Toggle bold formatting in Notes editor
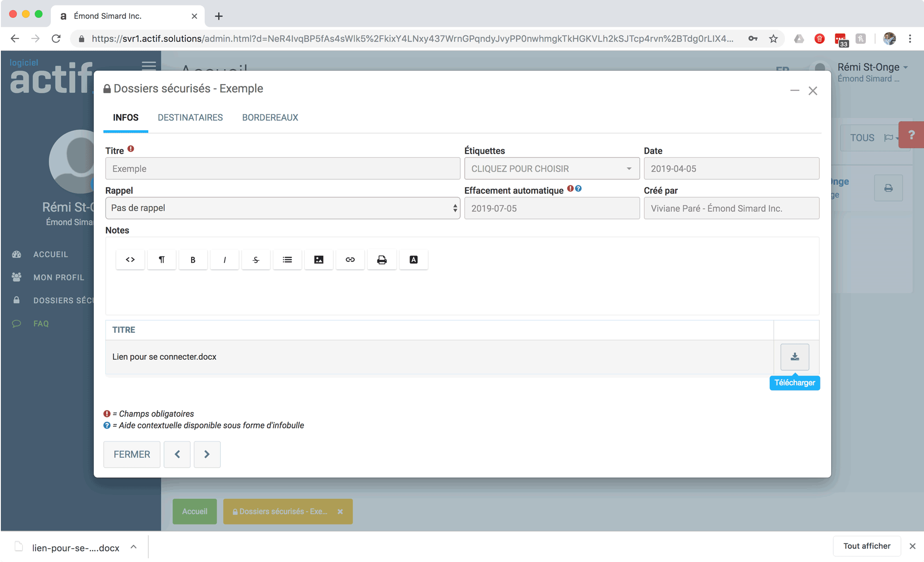Screen dimensions: 924x562 (193, 260)
